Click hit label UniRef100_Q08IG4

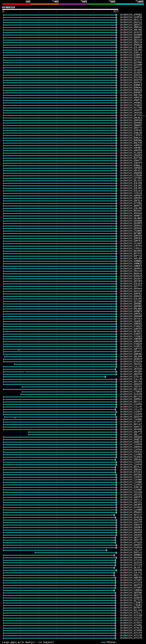(131, 75)
